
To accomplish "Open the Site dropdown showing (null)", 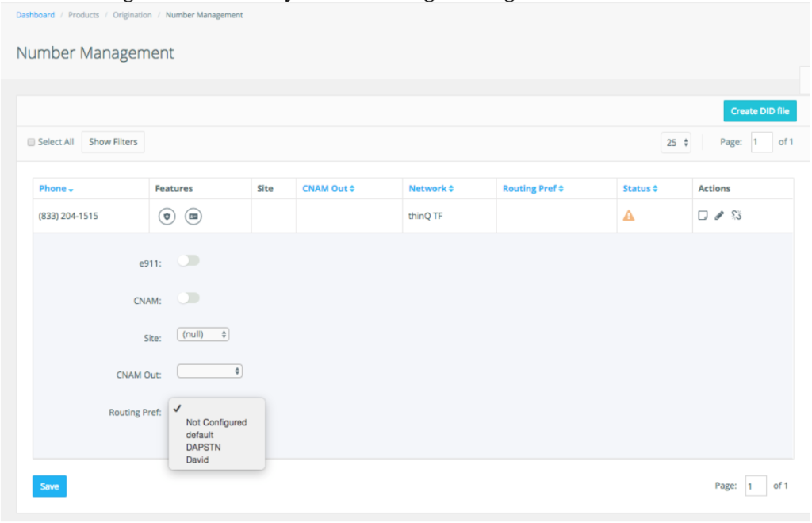I will coord(203,334).
